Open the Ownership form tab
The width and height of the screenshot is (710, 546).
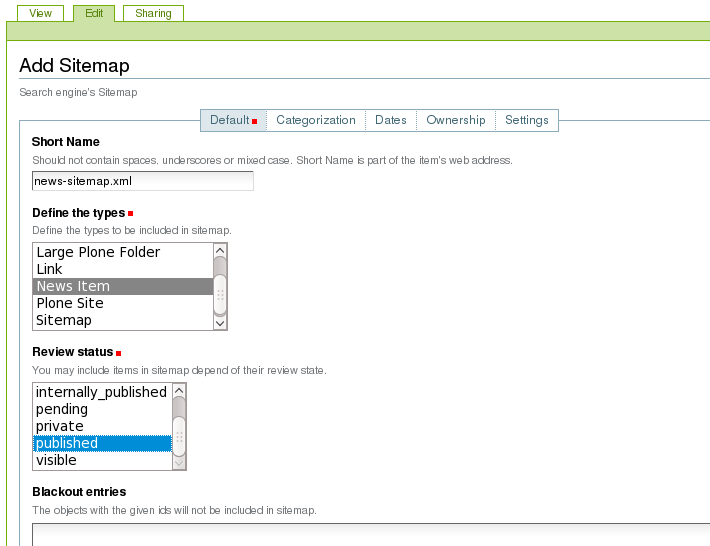[x=455, y=120]
